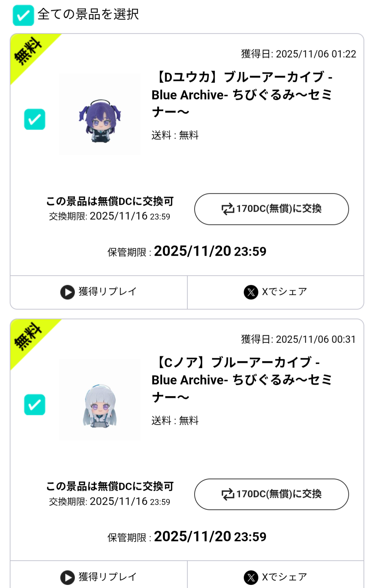Open the Yuuka plush thumbnail image
The height and width of the screenshot is (588, 374).
click(100, 114)
